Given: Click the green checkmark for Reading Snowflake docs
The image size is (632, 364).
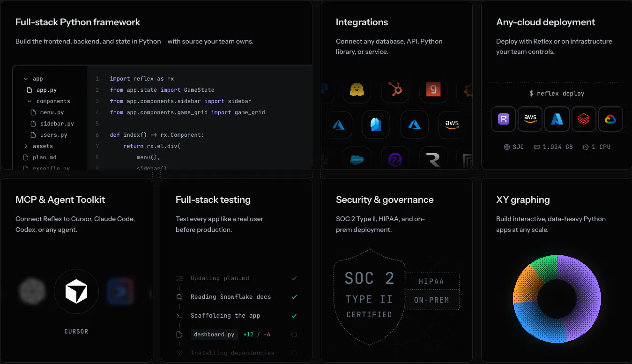Looking at the screenshot, I should pos(294,297).
